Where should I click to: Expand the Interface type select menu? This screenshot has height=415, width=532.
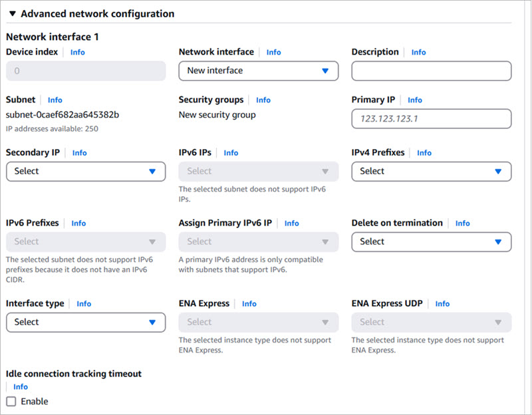coord(85,322)
